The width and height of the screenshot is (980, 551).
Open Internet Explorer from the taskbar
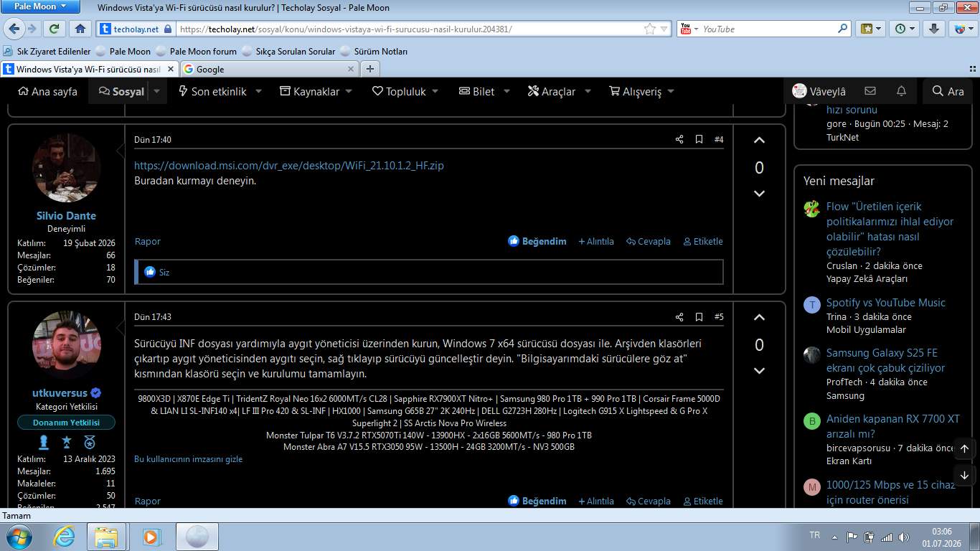[65, 536]
